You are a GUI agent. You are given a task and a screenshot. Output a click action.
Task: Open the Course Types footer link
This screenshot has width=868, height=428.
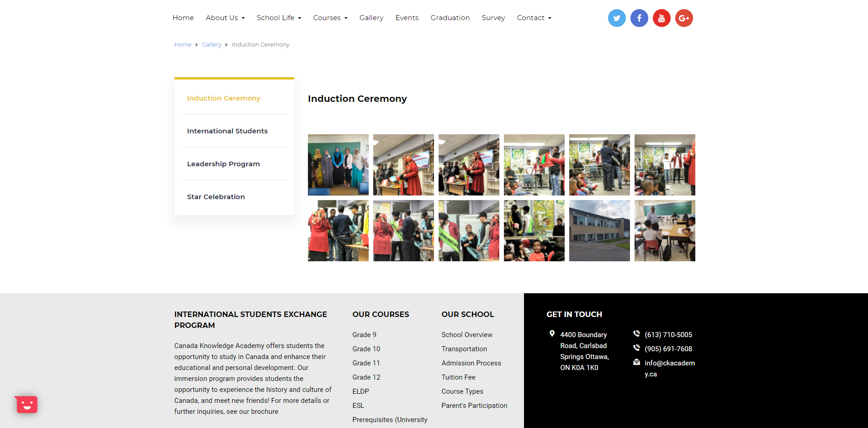[x=462, y=391]
